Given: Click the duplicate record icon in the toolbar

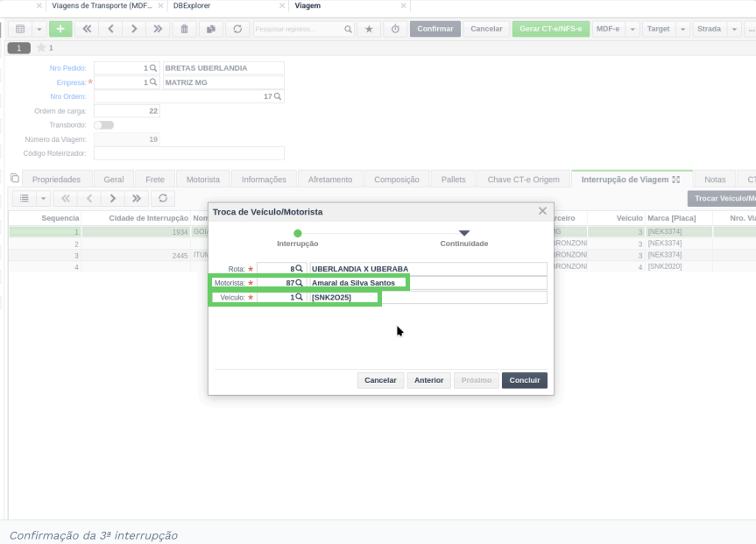Looking at the screenshot, I should click(211, 29).
